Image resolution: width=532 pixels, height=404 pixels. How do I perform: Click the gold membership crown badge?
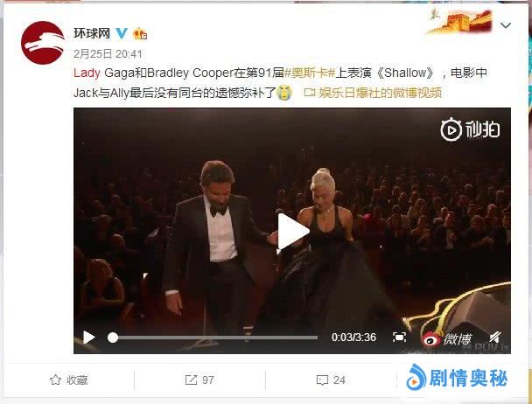[140, 33]
